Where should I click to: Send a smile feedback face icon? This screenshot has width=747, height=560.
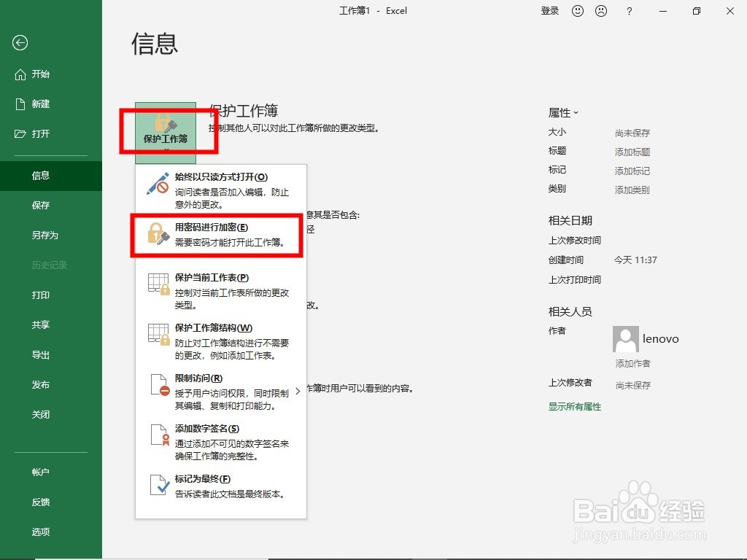578,11
